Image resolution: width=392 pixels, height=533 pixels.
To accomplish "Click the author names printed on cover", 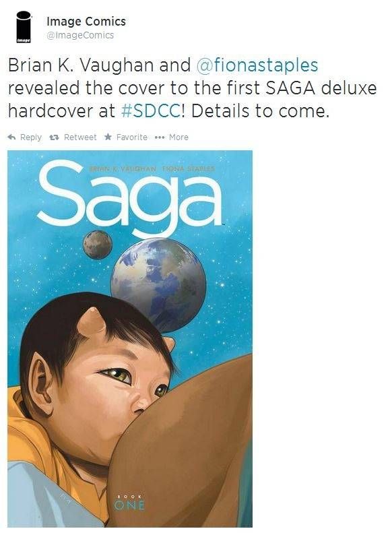I will pos(152,168).
